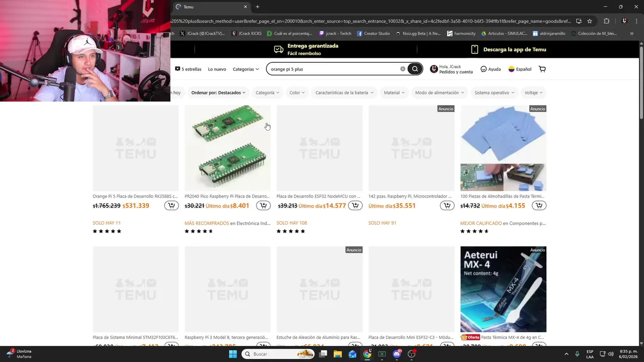644x362 pixels.
Task: Open the Noiz.gg Beta bookmark
Action: (418, 34)
